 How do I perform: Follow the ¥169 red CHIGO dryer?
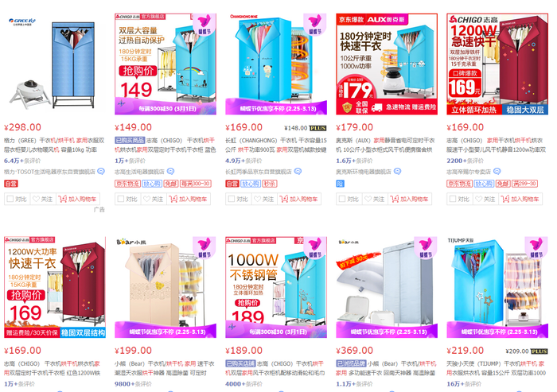point(485,199)
